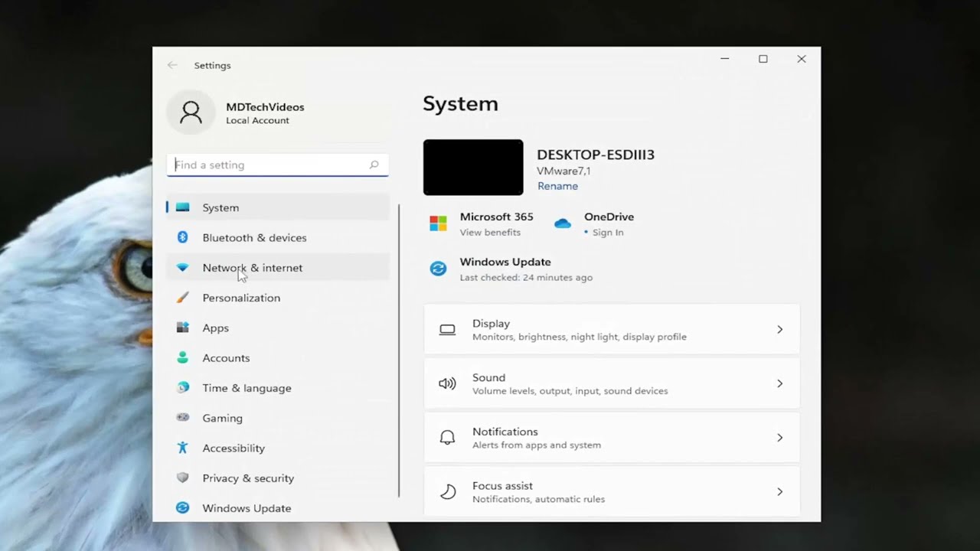The image size is (980, 551).
Task: Click the Accessibility figure icon
Action: click(x=182, y=448)
